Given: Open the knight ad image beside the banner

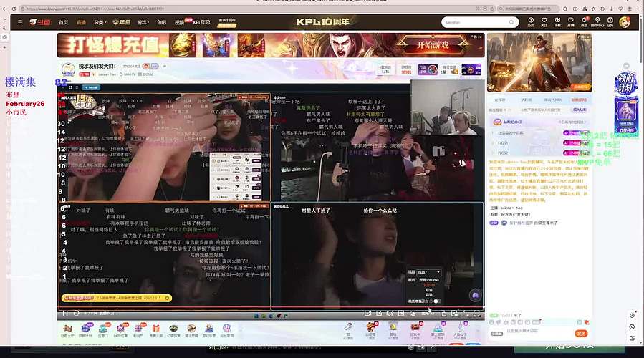Looking at the screenshot, I should 539,62.
